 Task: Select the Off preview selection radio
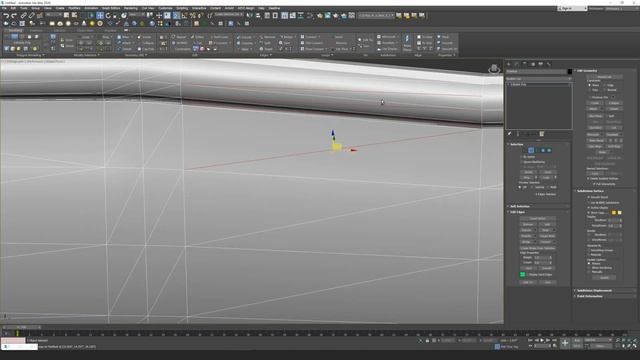pos(520,187)
